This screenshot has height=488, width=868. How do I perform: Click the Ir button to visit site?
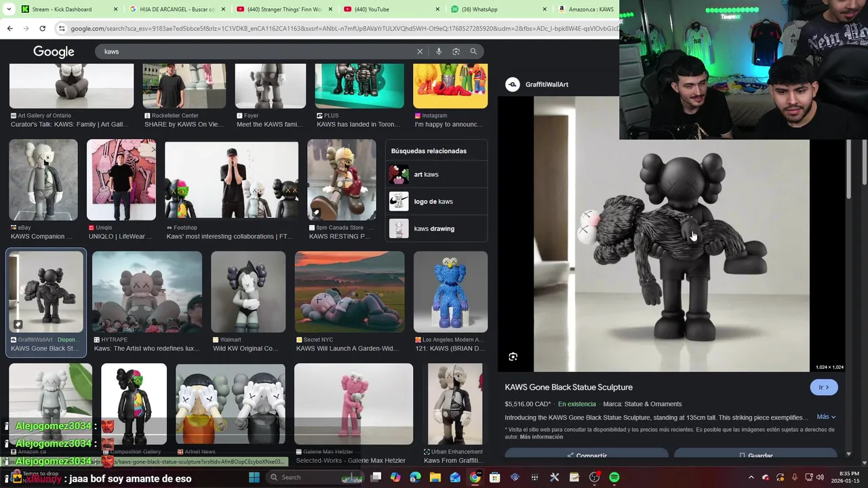tap(824, 387)
